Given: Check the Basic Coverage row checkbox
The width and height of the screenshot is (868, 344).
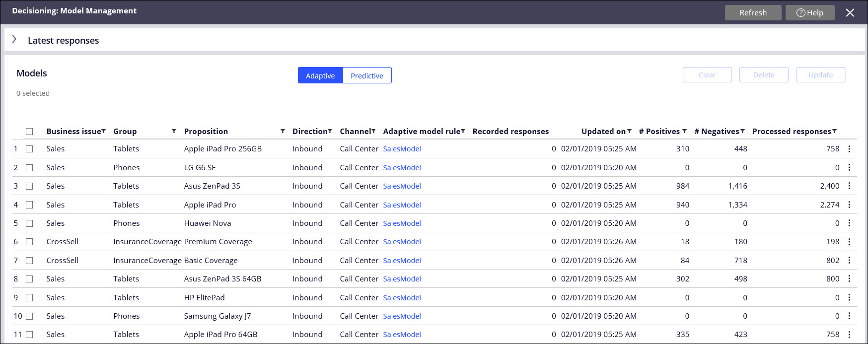Looking at the screenshot, I should pos(29,261).
